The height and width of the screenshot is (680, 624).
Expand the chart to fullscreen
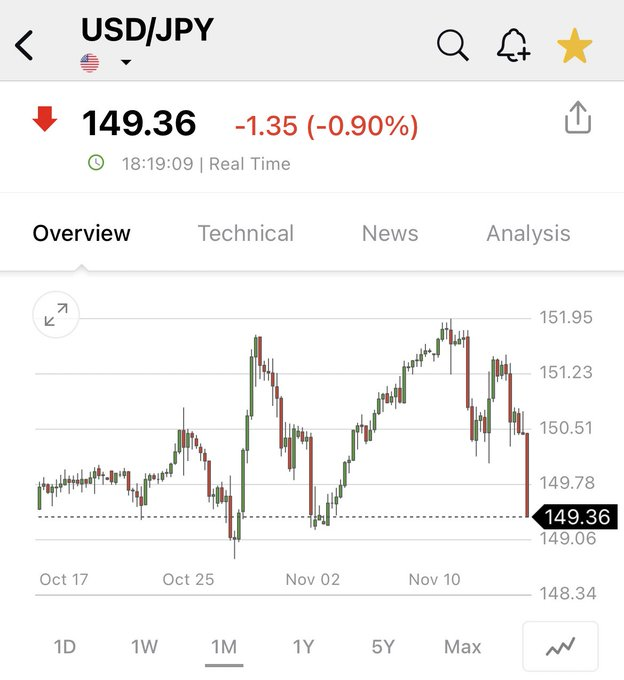tap(56, 316)
